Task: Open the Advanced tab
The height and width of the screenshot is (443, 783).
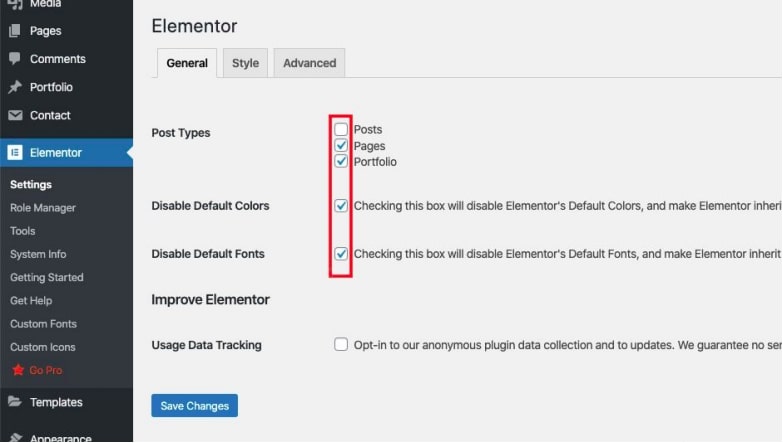Action: click(x=309, y=63)
